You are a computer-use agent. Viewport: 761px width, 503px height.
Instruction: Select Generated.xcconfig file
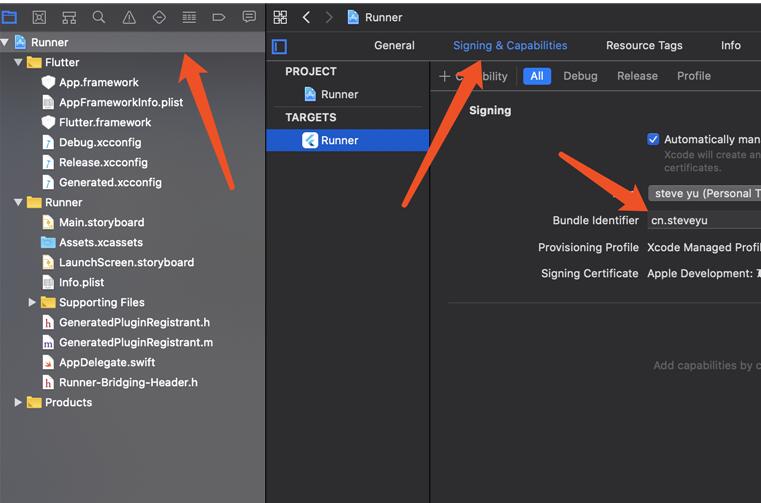tap(110, 182)
